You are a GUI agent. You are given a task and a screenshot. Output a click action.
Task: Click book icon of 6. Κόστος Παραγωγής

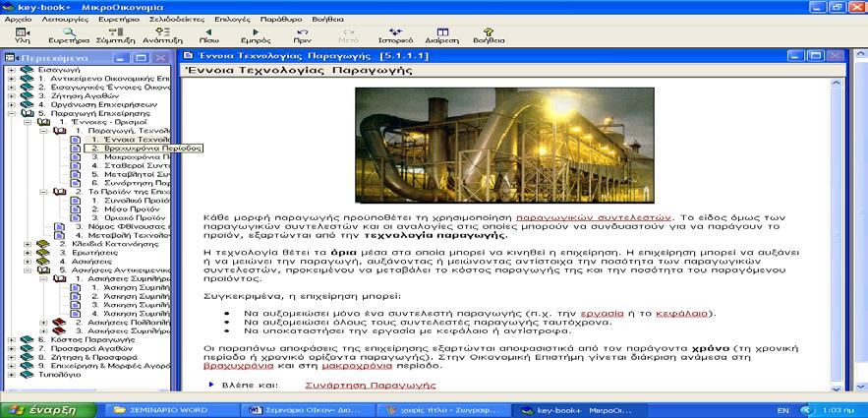coord(26,339)
